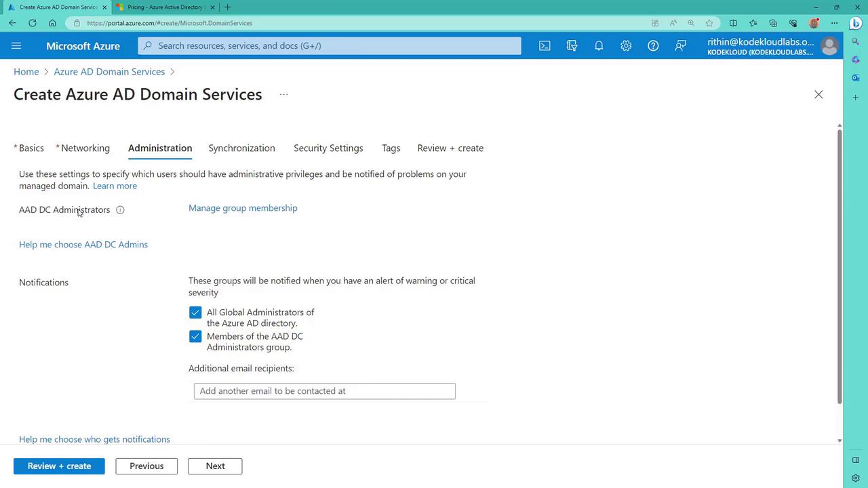Image resolution: width=868 pixels, height=488 pixels.
Task: Click the Previous button
Action: point(146,466)
